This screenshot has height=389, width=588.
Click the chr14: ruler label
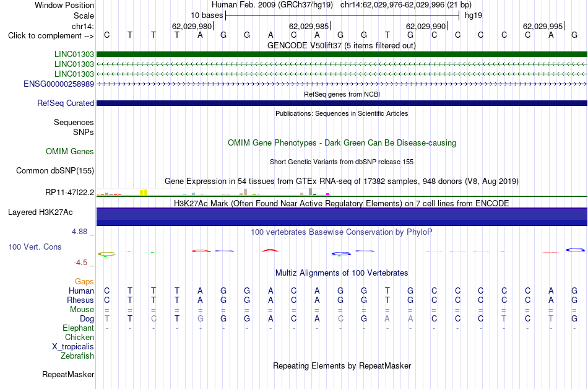coord(83,26)
